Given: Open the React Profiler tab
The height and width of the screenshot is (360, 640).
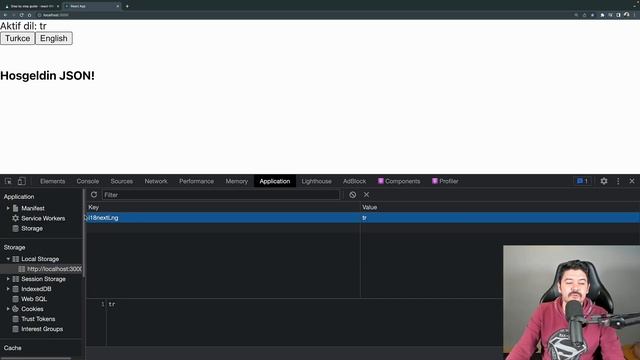Looking at the screenshot, I should (x=445, y=181).
